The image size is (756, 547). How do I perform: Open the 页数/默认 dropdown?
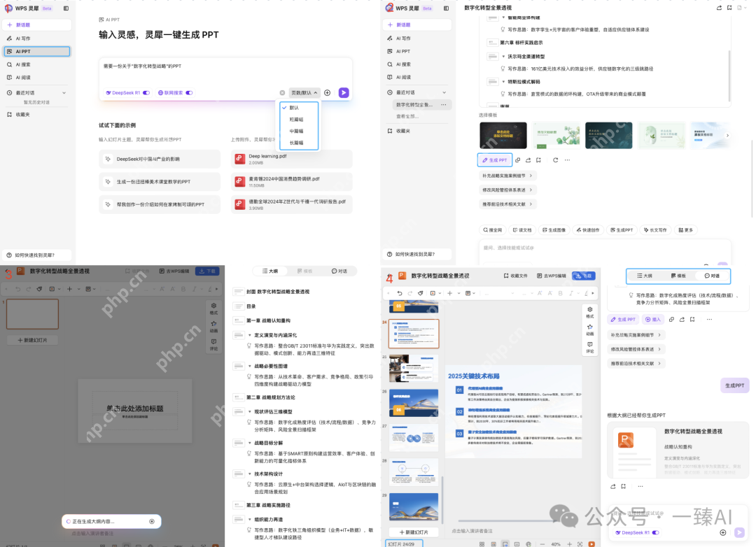click(x=304, y=92)
